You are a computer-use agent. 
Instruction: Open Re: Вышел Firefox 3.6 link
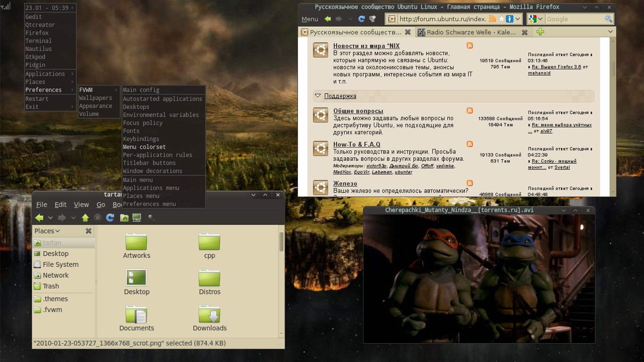[556, 67]
